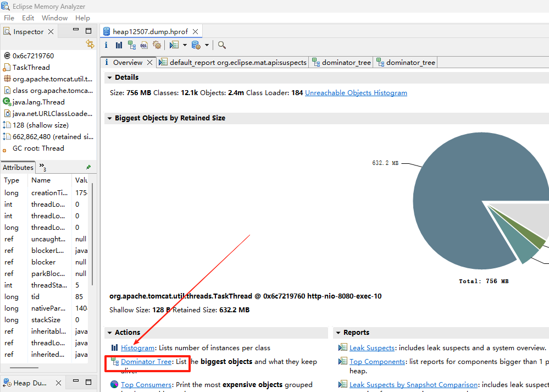The width and height of the screenshot is (549, 392).
Task: Toggle link-with-editor arrows in Inspector
Action: 90,44
